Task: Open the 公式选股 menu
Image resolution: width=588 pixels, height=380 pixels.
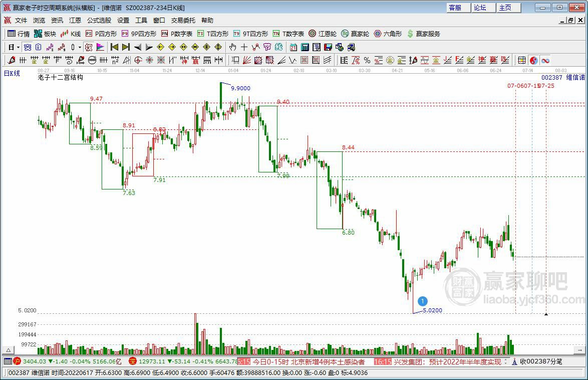Action: pos(99,20)
